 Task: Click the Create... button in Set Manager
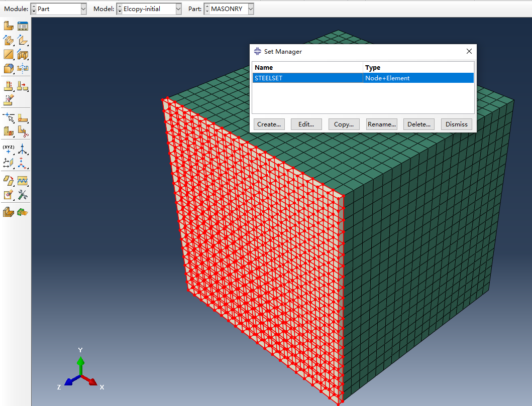tap(269, 124)
